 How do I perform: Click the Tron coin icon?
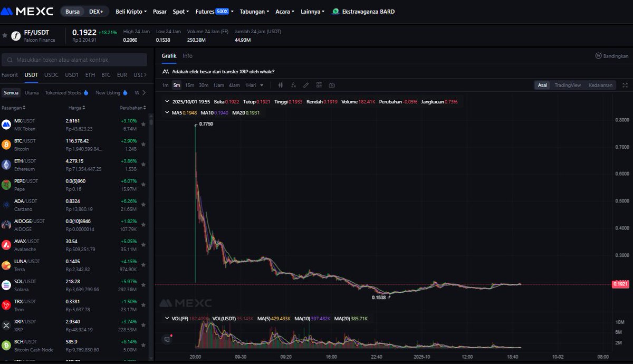point(6,305)
